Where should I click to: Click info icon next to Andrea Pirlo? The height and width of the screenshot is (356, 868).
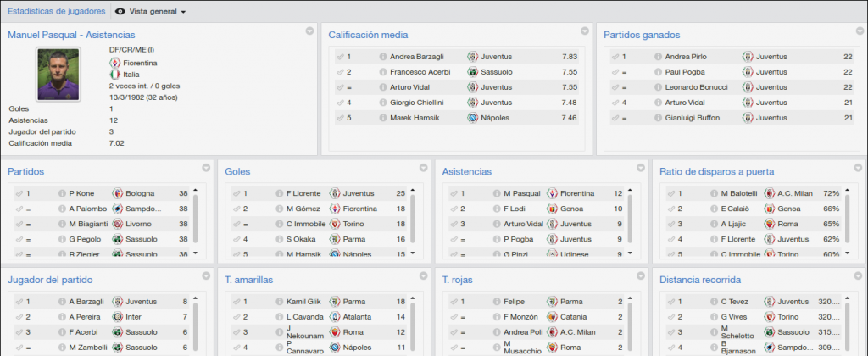click(658, 57)
